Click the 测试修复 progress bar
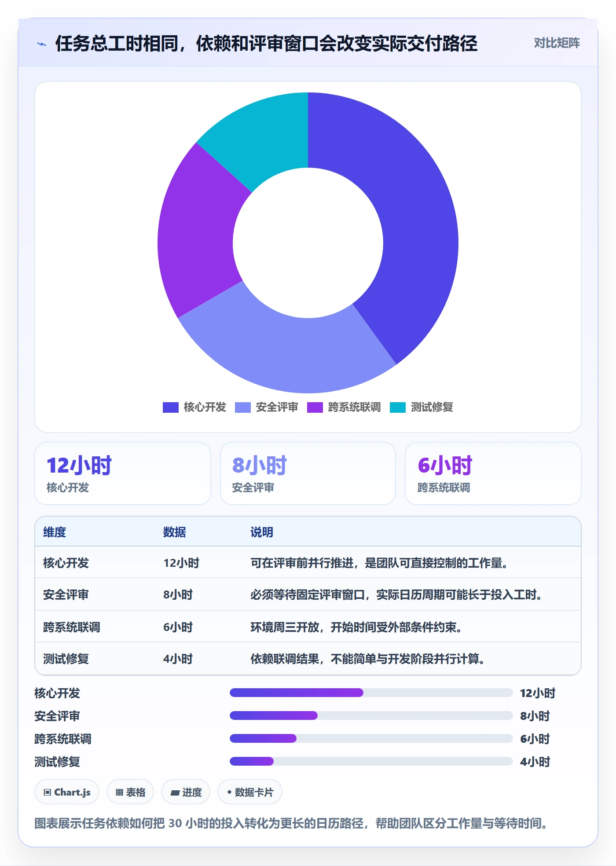Screen dimensions: 616x866 371,761
